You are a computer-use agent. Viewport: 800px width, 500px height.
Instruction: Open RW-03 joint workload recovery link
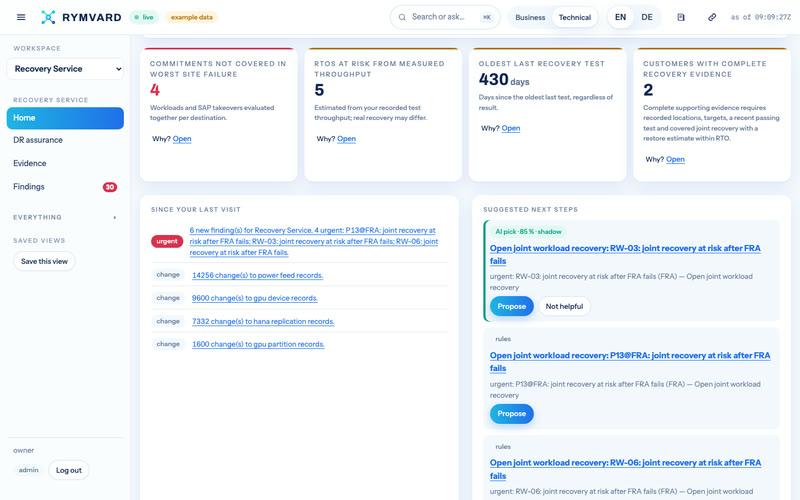click(625, 255)
